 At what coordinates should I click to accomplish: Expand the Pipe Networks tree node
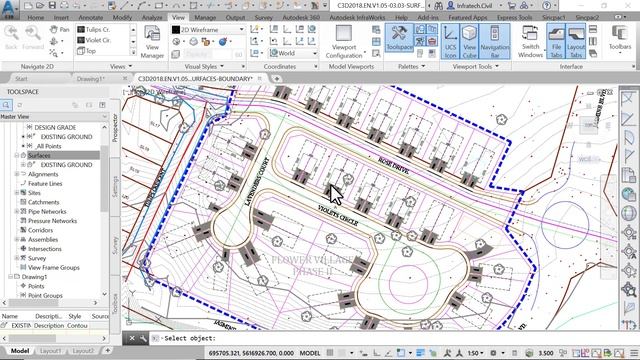pos(17,211)
